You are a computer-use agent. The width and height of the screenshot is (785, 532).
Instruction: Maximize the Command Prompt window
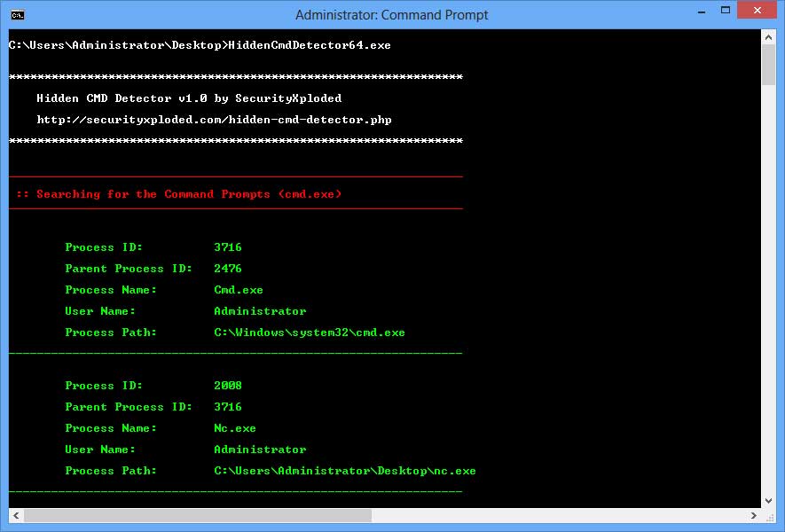725,11
